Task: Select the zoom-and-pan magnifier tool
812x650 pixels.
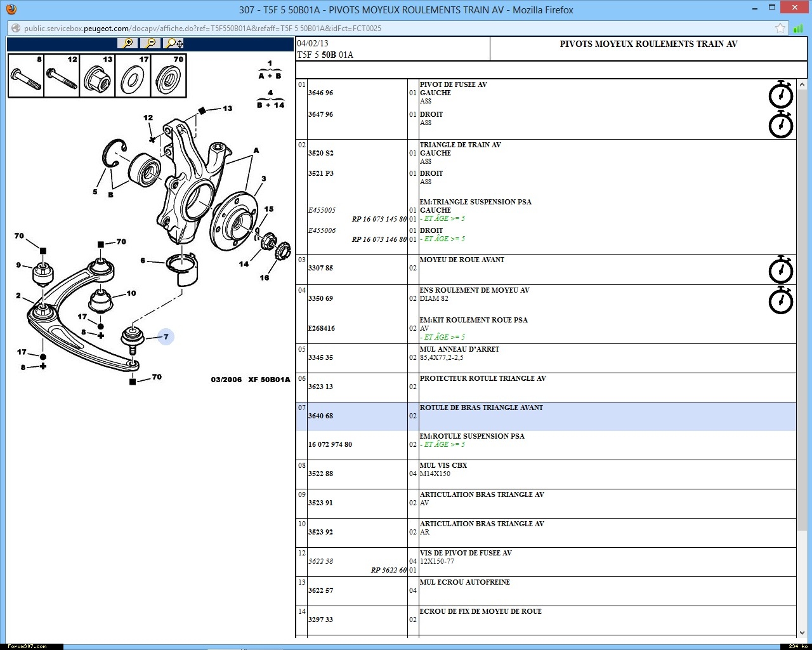Action: pos(173,43)
